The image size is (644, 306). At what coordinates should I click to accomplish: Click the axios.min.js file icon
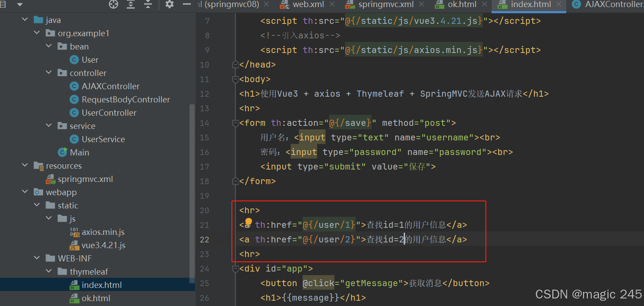74,232
